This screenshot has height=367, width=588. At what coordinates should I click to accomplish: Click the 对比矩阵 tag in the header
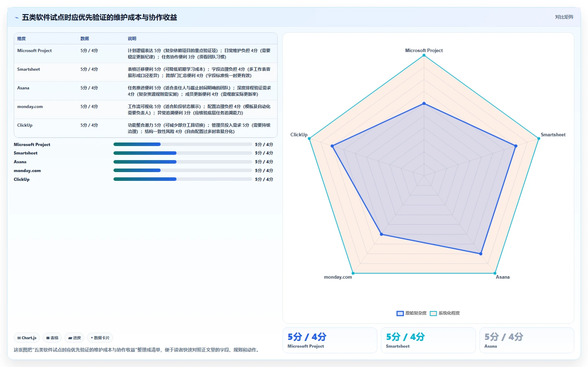[564, 17]
